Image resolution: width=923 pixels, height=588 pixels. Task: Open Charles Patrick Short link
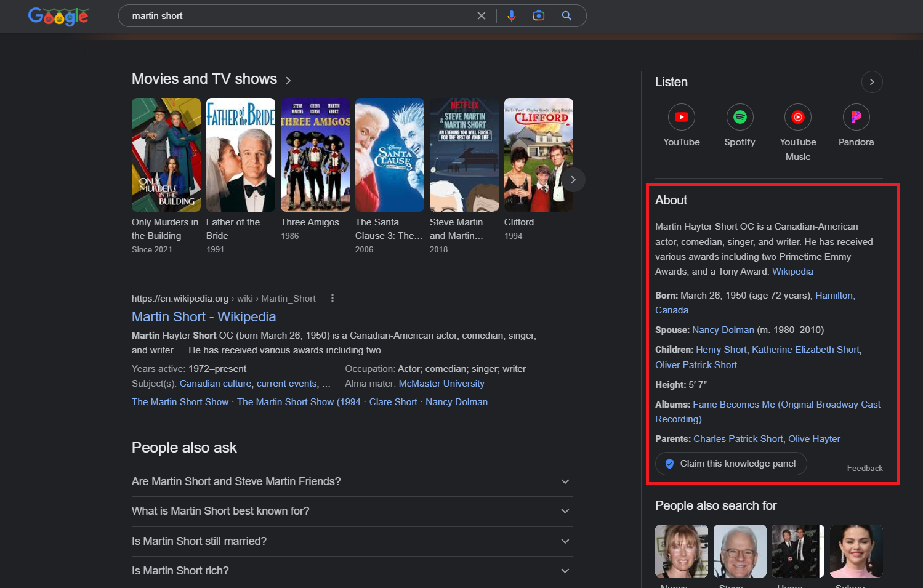[738, 439]
